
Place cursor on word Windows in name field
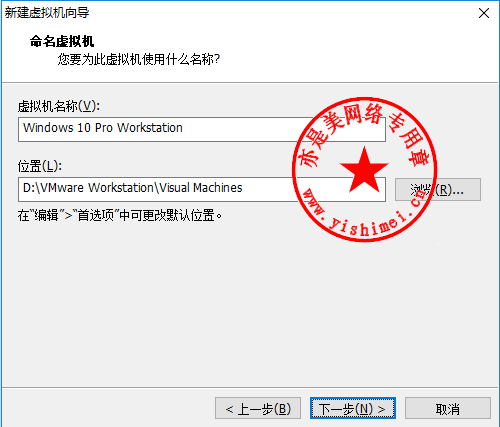[x=48, y=128]
